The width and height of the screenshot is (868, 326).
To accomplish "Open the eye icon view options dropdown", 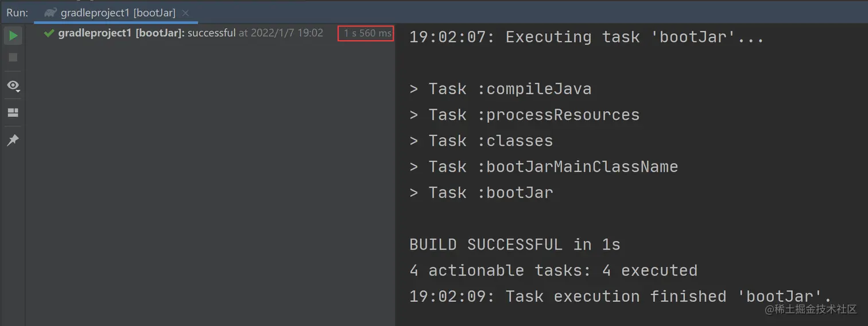I will [x=13, y=86].
